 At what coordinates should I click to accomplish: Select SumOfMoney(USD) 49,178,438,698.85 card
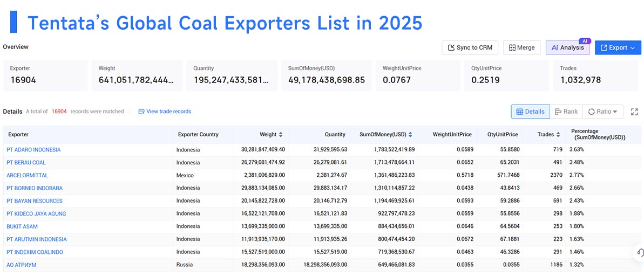[x=327, y=75]
